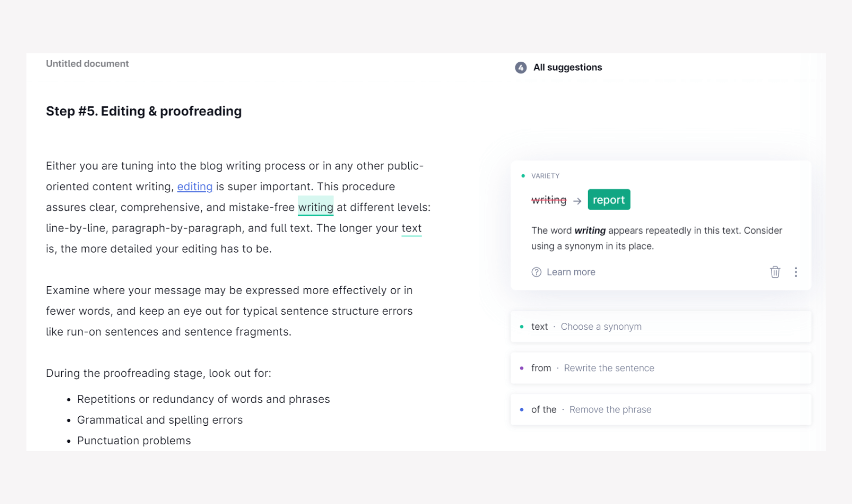Click the underlined word 'text' in paragraph
The width and height of the screenshot is (852, 504).
click(411, 228)
